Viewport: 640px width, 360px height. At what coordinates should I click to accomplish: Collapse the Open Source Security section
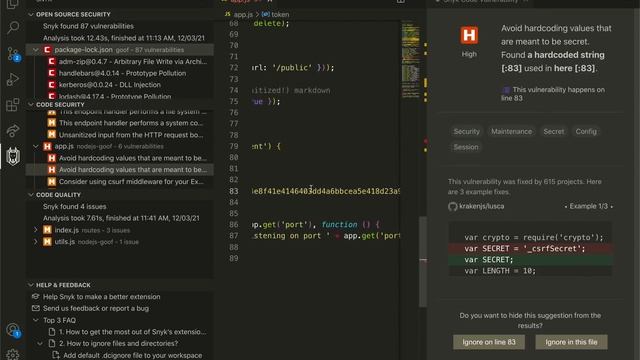pos(31,14)
